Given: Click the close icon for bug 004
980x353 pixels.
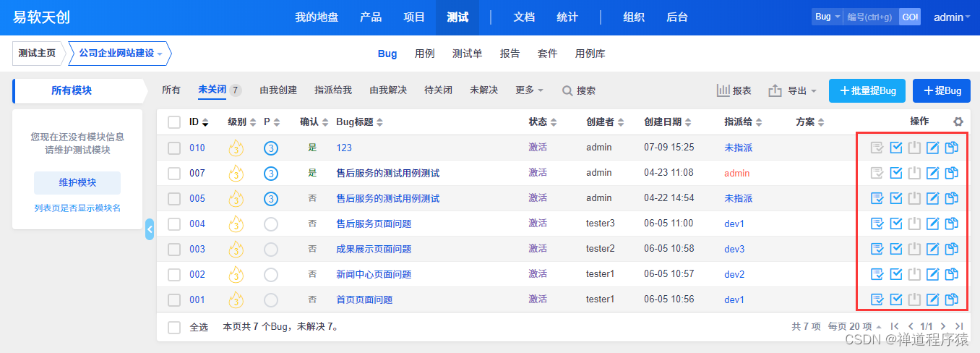Looking at the screenshot, I should point(914,224).
